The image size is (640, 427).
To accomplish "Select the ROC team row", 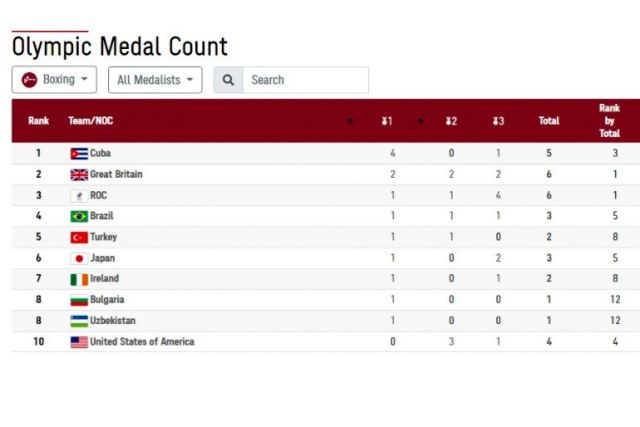I will (x=98, y=195).
